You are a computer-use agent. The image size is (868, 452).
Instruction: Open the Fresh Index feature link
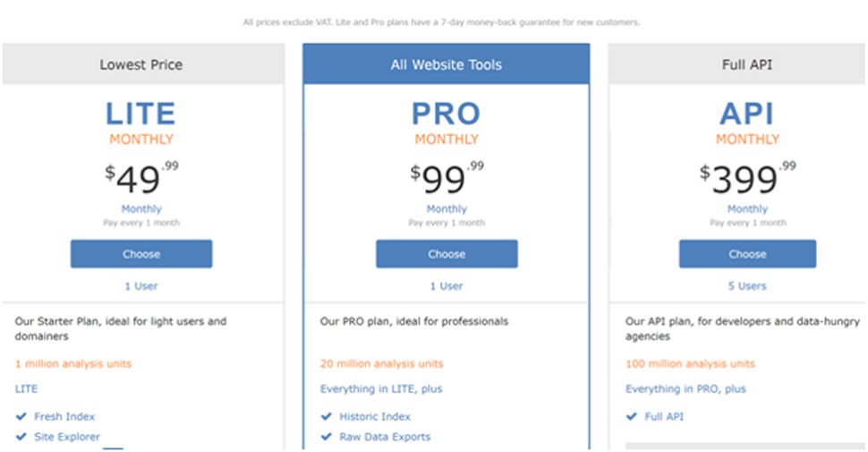64,416
